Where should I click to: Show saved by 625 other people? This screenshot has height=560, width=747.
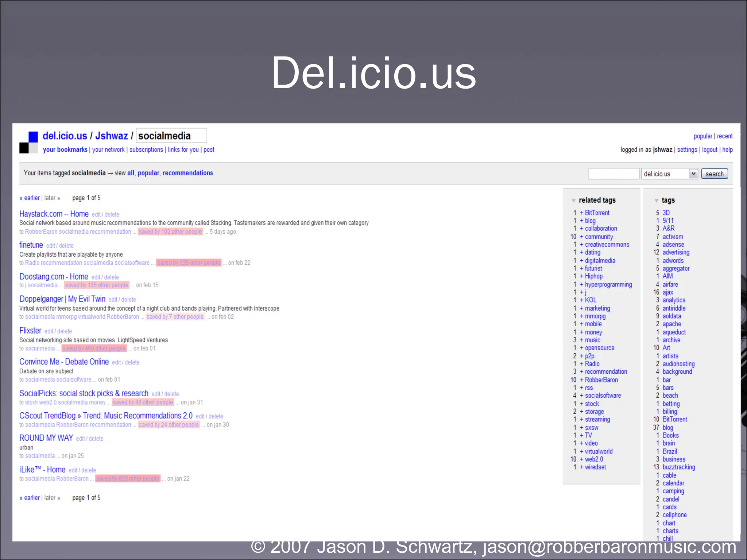point(189,263)
